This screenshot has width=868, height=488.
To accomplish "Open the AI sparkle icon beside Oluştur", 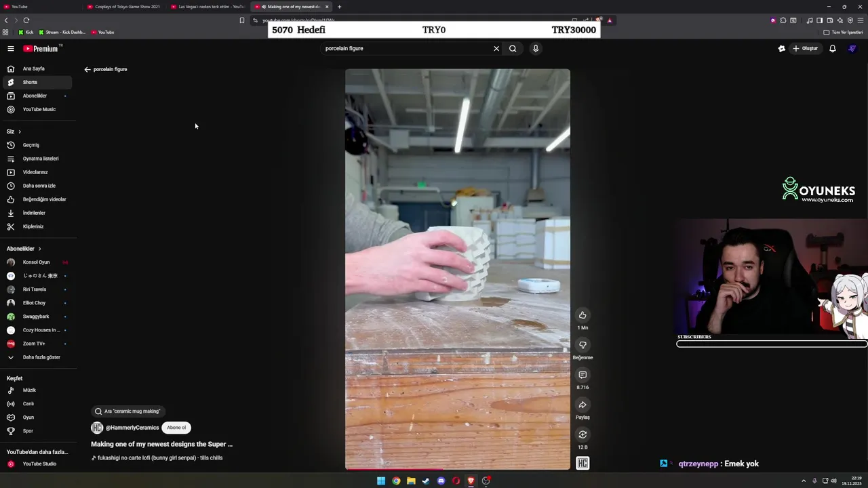I will (x=781, y=49).
